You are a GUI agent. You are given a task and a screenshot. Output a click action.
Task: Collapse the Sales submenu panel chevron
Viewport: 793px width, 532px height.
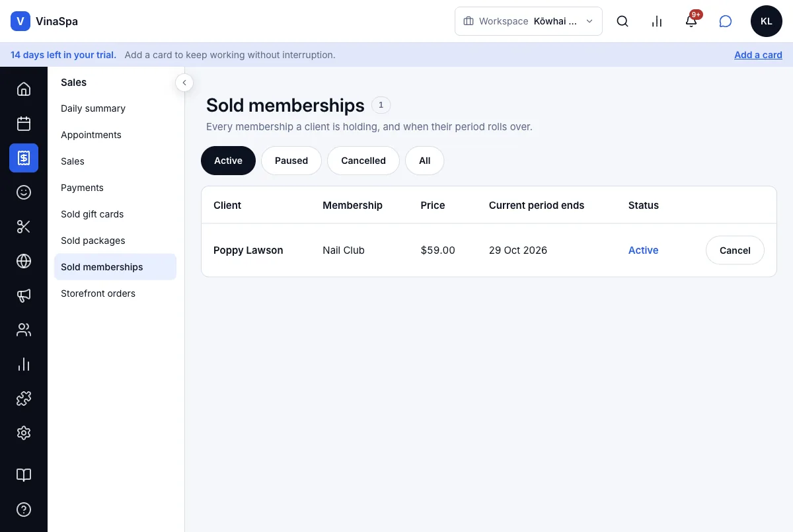pos(184,83)
